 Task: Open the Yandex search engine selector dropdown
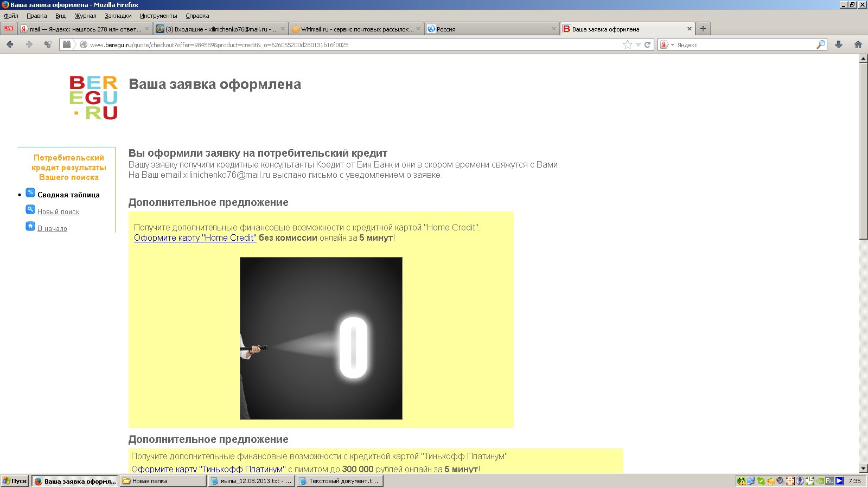pos(667,44)
